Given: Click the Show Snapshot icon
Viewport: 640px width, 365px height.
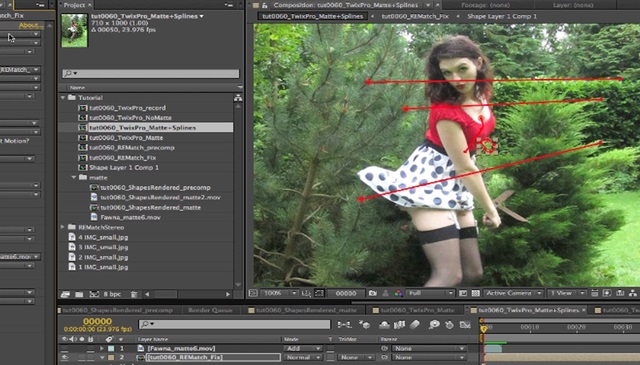Looking at the screenshot, I should pyautogui.click(x=385, y=293).
